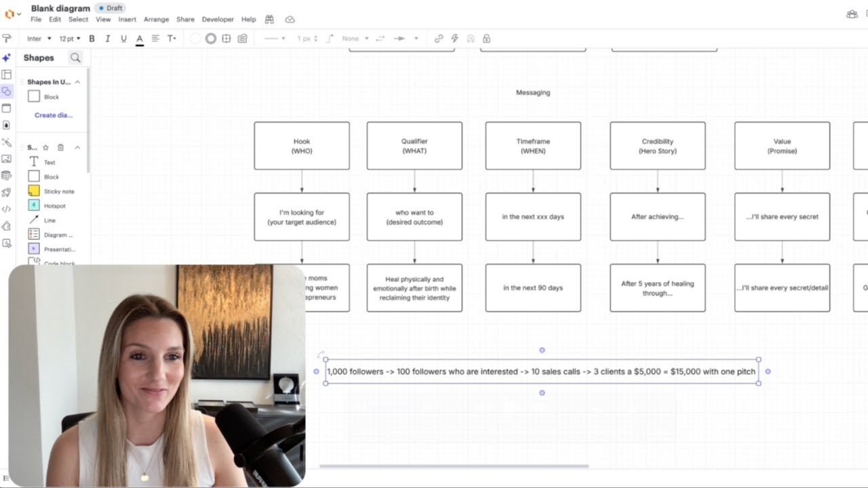The height and width of the screenshot is (488, 868).
Task: Open the Developer menu
Action: tap(218, 20)
